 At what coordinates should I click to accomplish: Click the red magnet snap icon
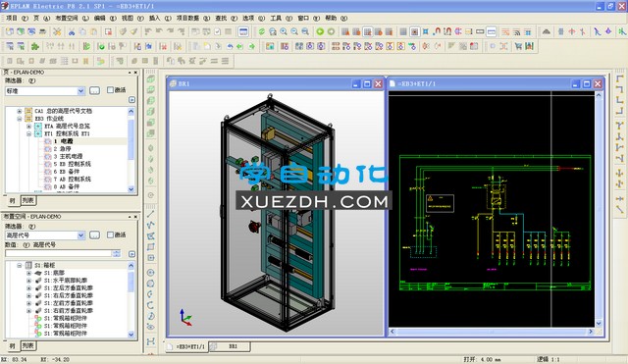[x=437, y=31]
